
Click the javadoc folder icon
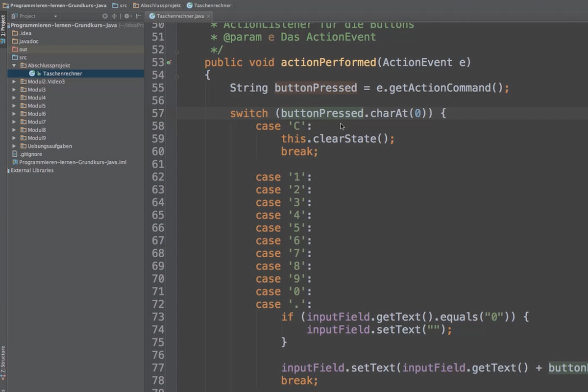pos(15,41)
